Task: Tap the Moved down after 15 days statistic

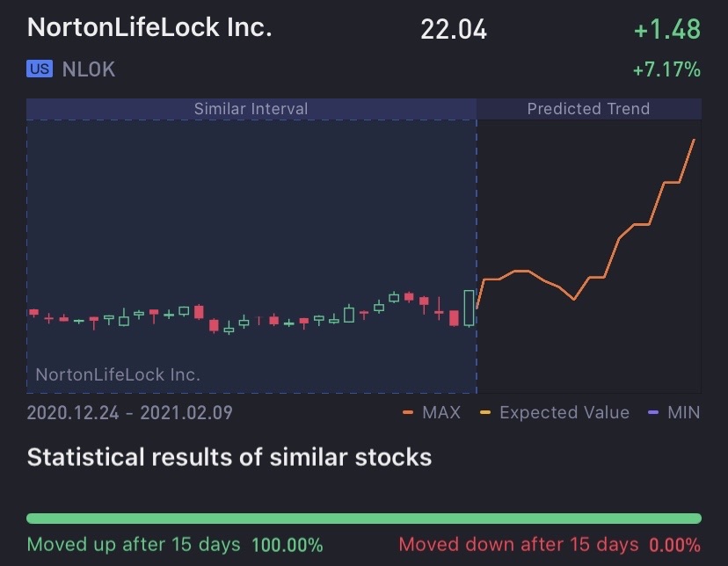Action: pyautogui.click(x=550, y=545)
